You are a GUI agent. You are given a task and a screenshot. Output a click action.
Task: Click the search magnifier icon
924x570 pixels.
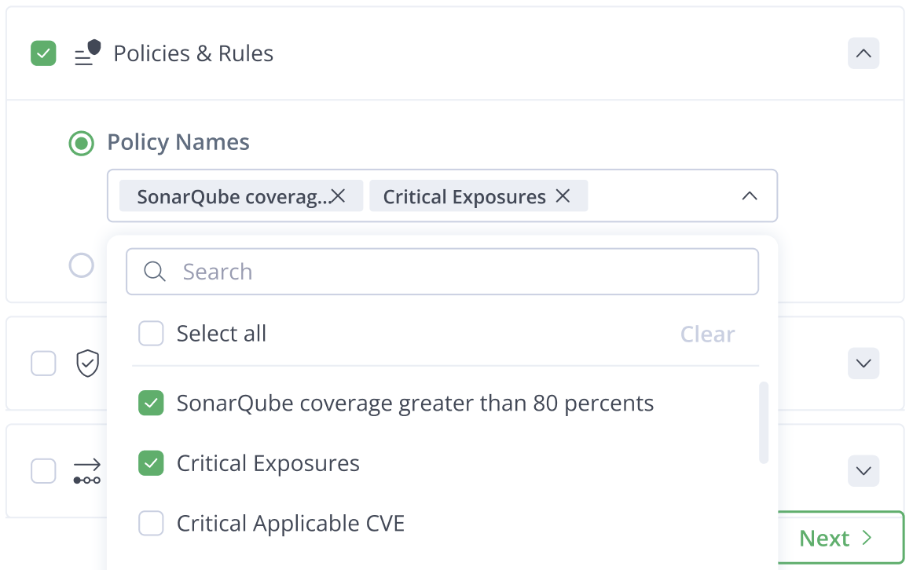point(154,272)
